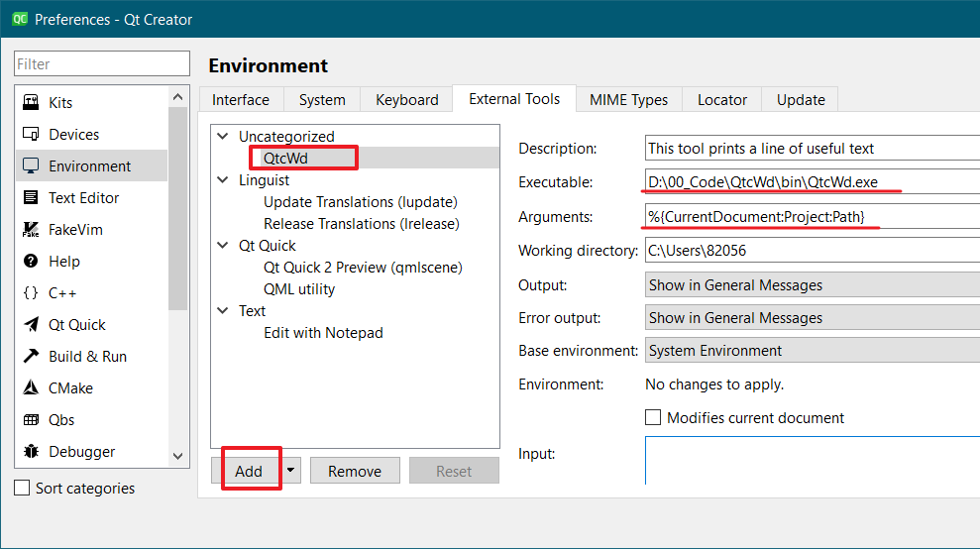Click the category list scrollbar thumb
This screenshot has height=549, width=980.
(x=178, y=208)
